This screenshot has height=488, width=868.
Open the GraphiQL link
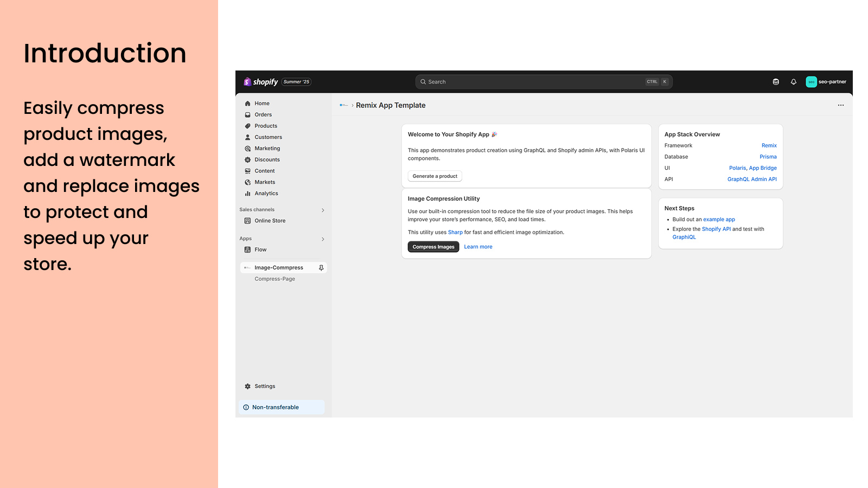click(684, 237)
